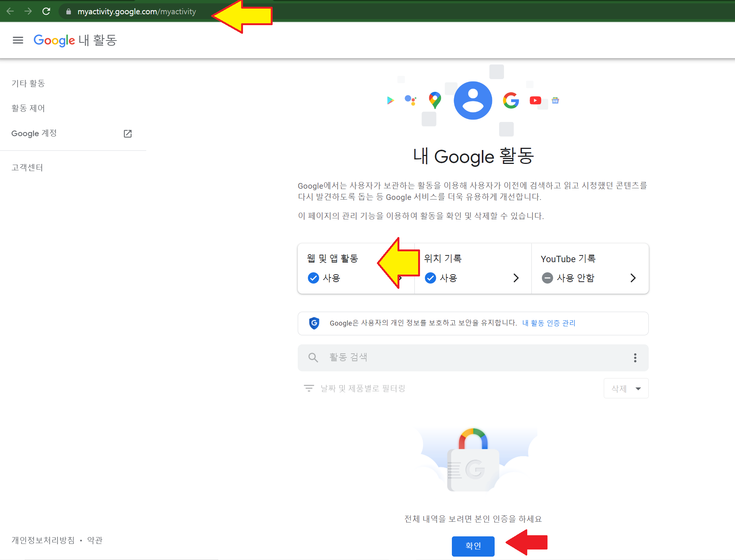The image size is (735, 560).
Task: Open the hamburger navigation menu
Action: click(18, 40)
